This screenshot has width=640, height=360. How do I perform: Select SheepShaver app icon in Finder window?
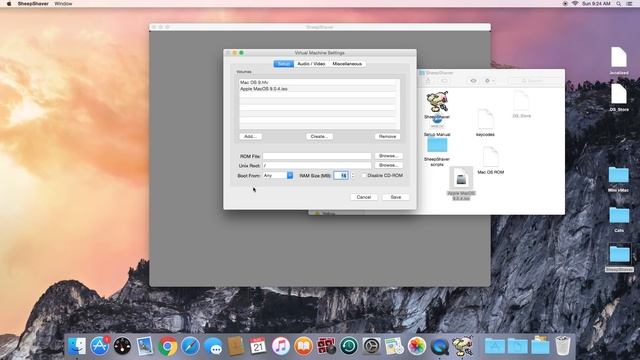pyautogui.click(x=437, y=102)
